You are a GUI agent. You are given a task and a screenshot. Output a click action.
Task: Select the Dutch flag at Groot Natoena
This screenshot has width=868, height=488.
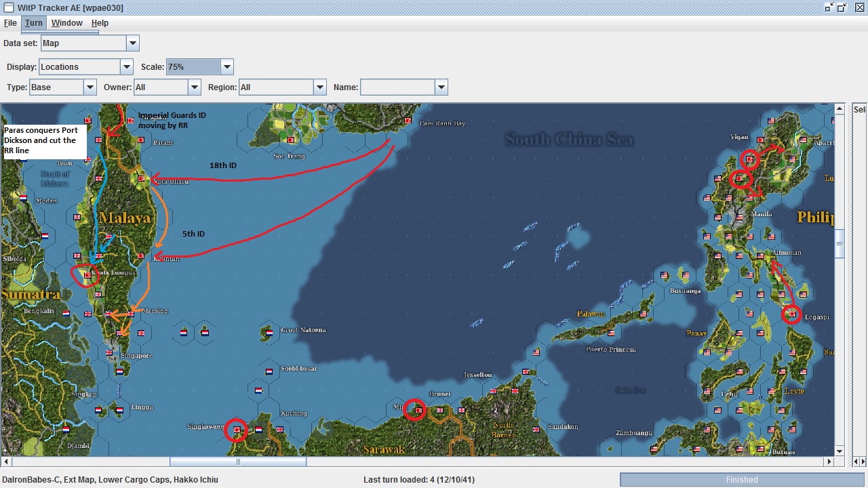269,333
